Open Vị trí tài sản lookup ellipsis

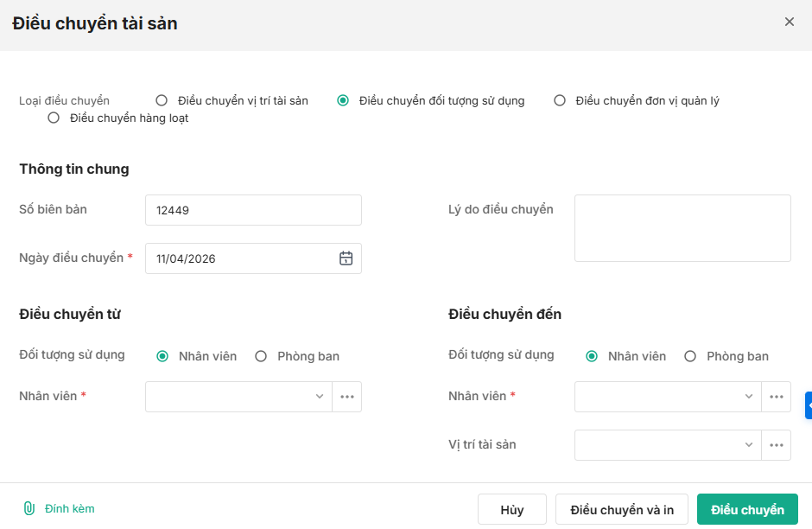pos(776,445)
